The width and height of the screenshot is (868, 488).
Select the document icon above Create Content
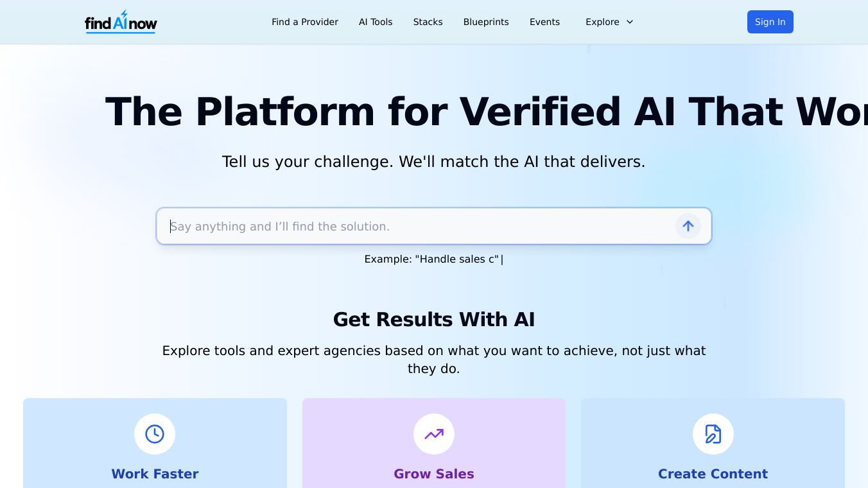[x=713, y=434]
